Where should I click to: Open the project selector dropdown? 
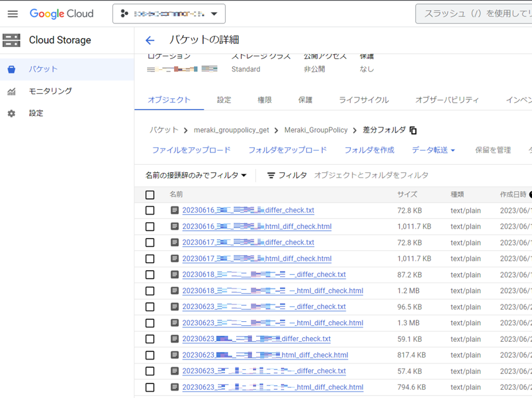[x=169, y=14]
